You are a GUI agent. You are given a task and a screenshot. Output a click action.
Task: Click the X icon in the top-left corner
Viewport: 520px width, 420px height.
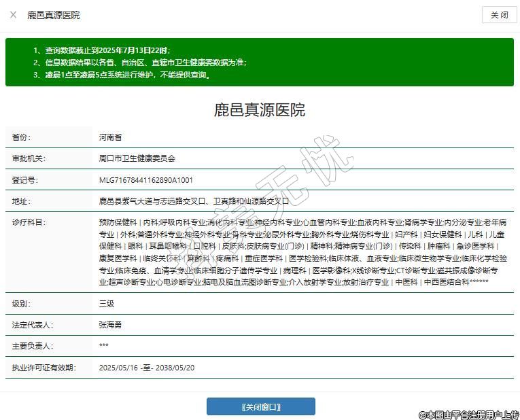click(13, 14)
